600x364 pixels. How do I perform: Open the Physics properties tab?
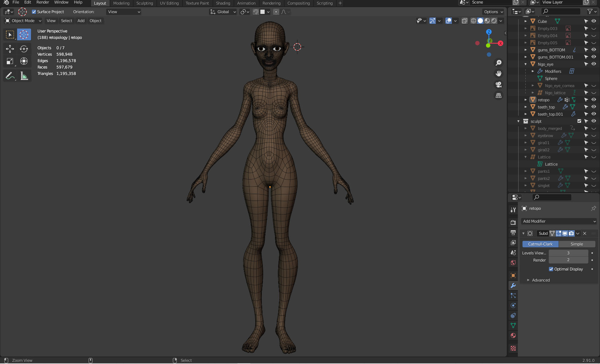[x=513, y=305]
